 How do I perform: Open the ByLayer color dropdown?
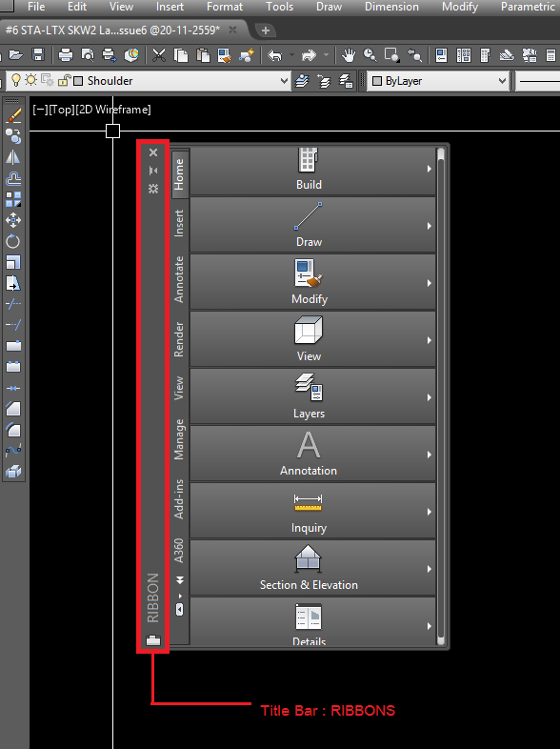click(x=502, y=81)
